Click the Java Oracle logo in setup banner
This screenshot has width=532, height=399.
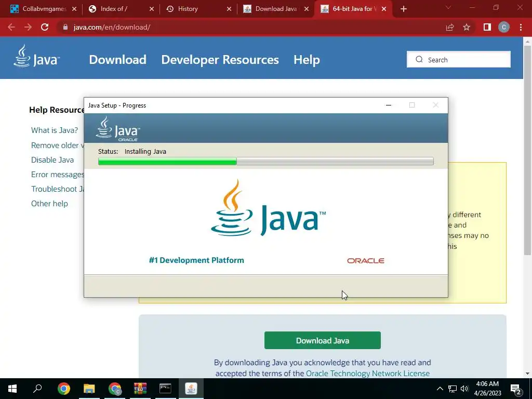pos(118,129)
